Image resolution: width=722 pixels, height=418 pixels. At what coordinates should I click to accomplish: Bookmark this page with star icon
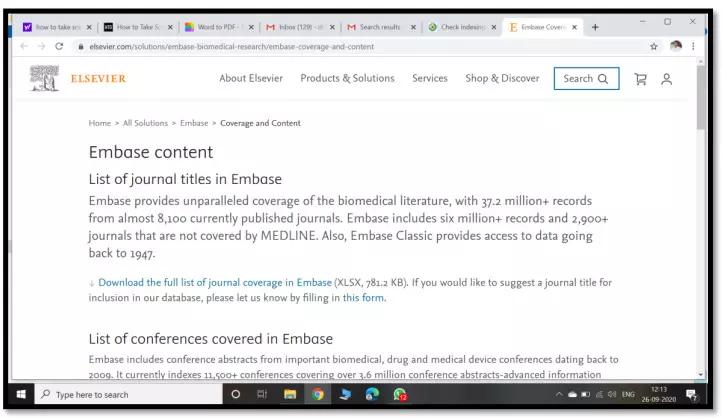coord(654,46)
